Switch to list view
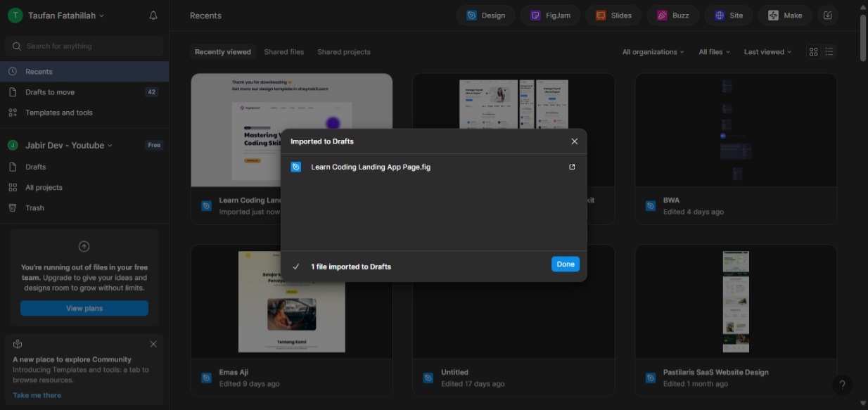 point(829,52)
